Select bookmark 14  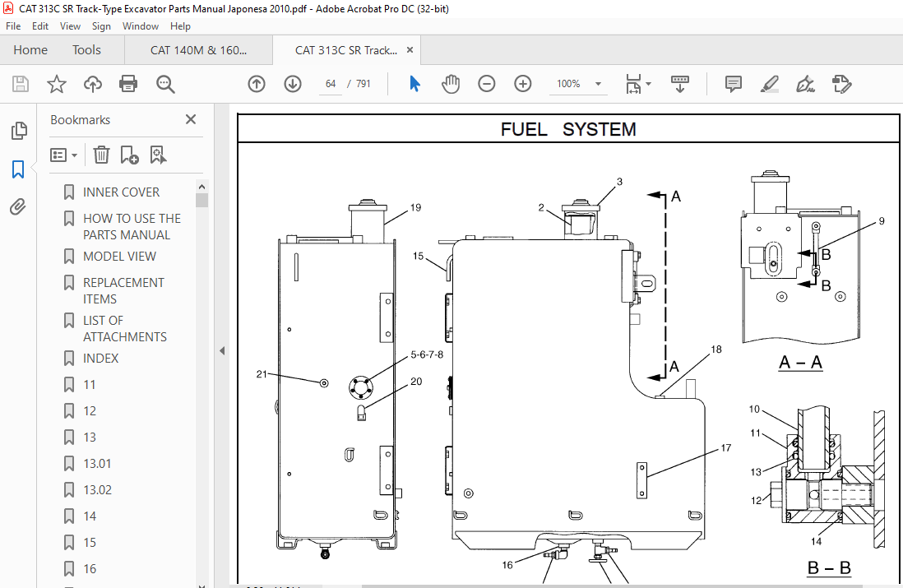(x=90, y=516)
